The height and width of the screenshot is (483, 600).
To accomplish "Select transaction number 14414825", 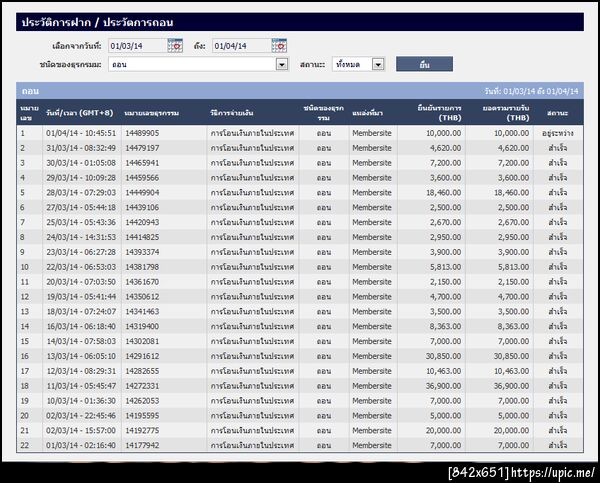I will 142,237.
